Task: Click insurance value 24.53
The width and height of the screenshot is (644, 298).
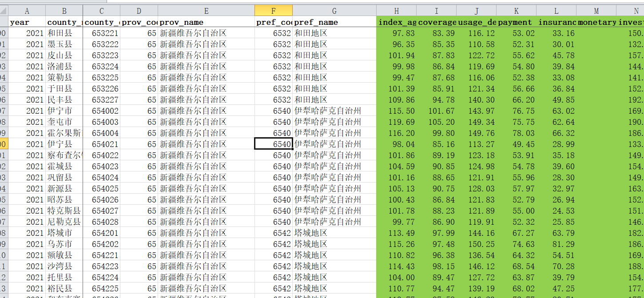Action: [557, 211]
